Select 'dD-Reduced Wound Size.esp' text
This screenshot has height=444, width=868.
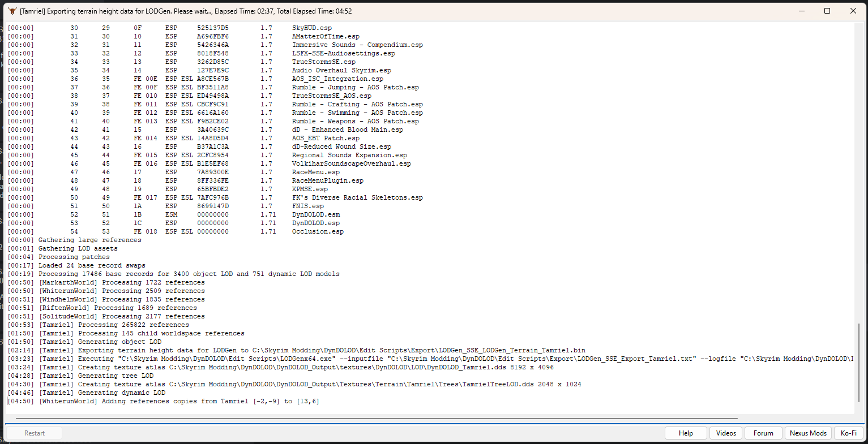click(341, 146)
